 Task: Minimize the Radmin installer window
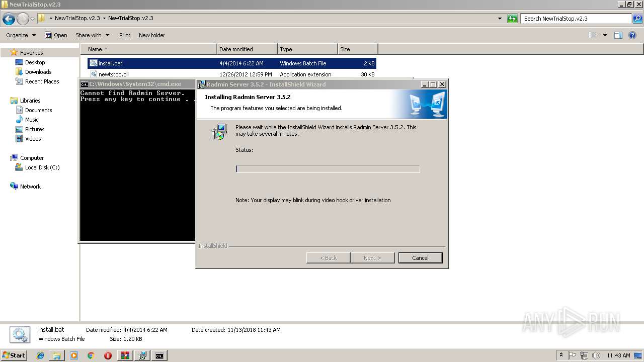(x=425, y=84)
